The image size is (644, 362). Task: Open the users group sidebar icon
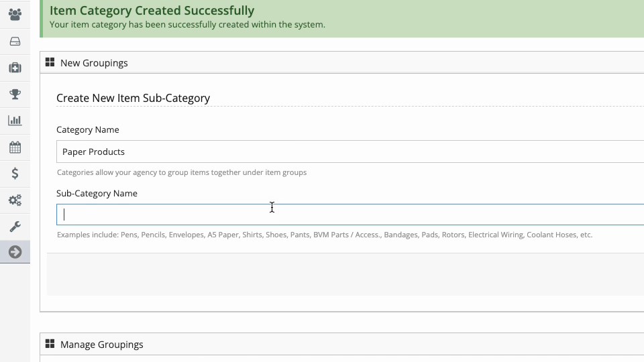(15, 14)
